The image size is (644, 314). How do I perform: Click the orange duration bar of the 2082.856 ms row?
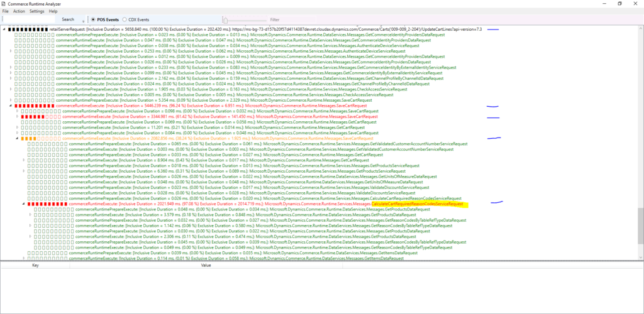pyautogui.click(x=41, y=139)
